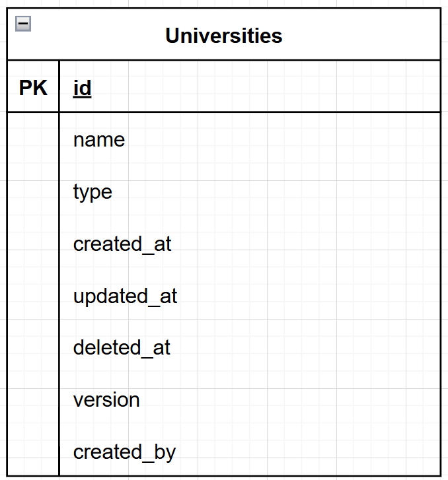Select the version field row
This screenshot has height=480, width=448.
pos(250,400)
